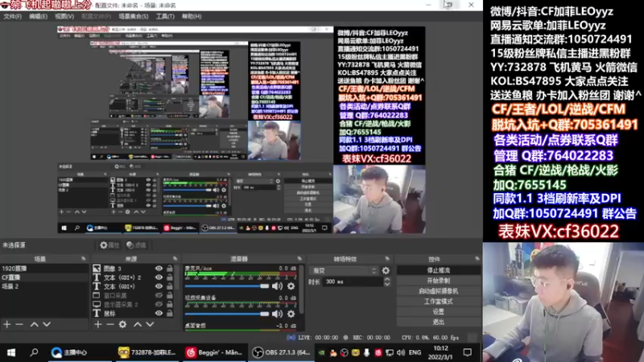Hide the 文本 (GDI+) 2 source
The height and width of the screenshot is (362, 644).
(x=159, y=278)
